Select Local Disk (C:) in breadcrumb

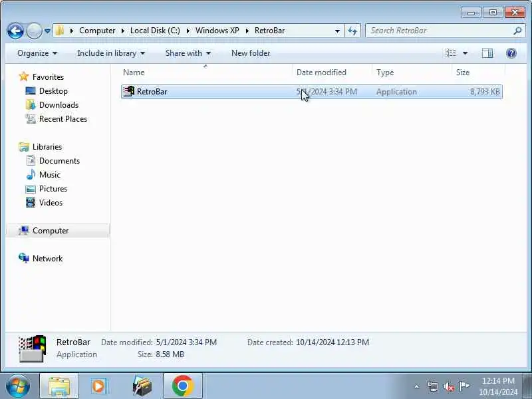coord(155,31)
